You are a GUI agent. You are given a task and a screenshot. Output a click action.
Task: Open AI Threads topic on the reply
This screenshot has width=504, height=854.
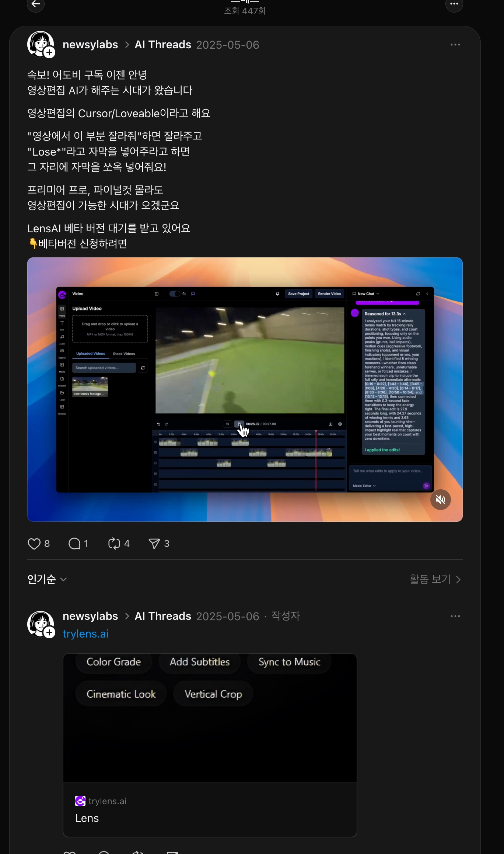point(163,616)
